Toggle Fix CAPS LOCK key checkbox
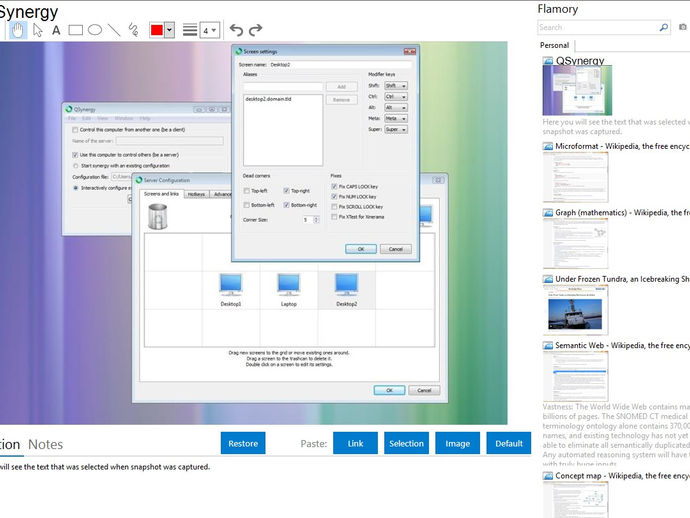The width and height of the screenshot is (690, 518). pyautogui.click(x=334, y=187)
